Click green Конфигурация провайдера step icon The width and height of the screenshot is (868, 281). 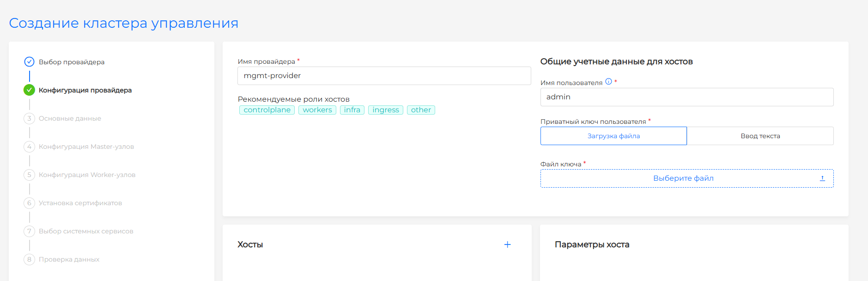[x=29, y=90]
